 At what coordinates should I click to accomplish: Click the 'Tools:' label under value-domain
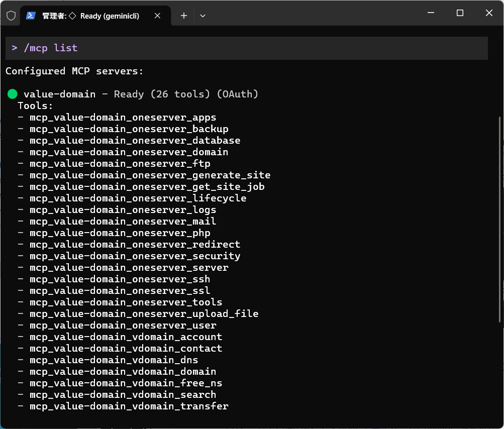35,105
